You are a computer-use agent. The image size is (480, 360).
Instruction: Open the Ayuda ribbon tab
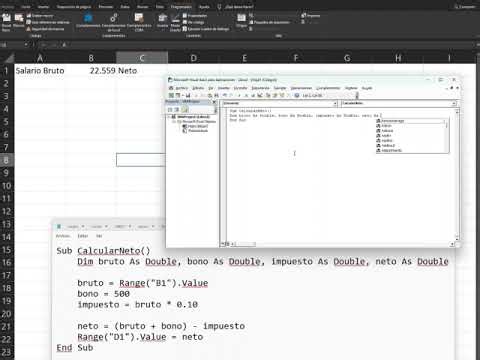coord(204,6)
